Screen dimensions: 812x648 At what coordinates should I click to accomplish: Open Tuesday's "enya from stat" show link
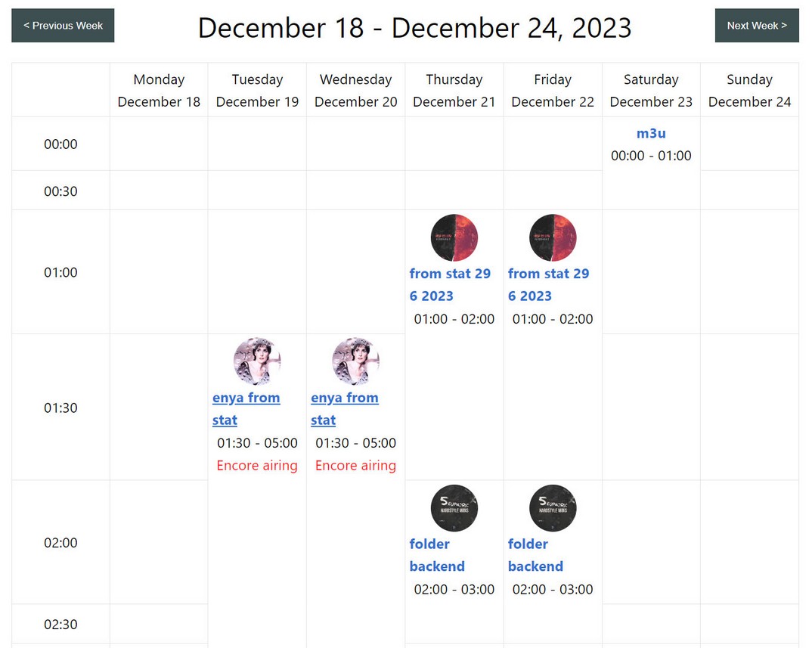246,408
